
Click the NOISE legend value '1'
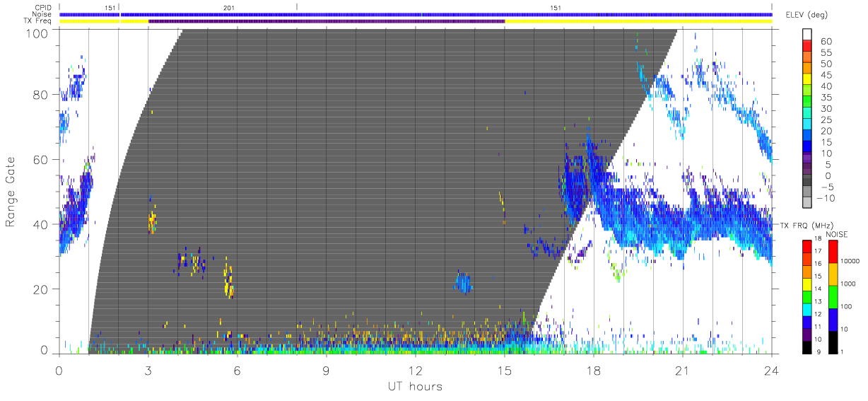coord(843,352)
